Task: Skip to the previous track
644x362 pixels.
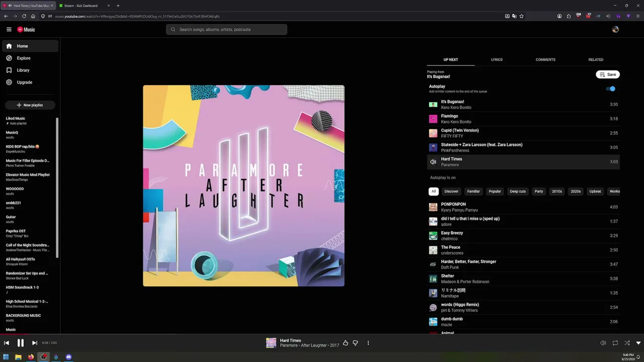Action: click(x=7, y=343)
